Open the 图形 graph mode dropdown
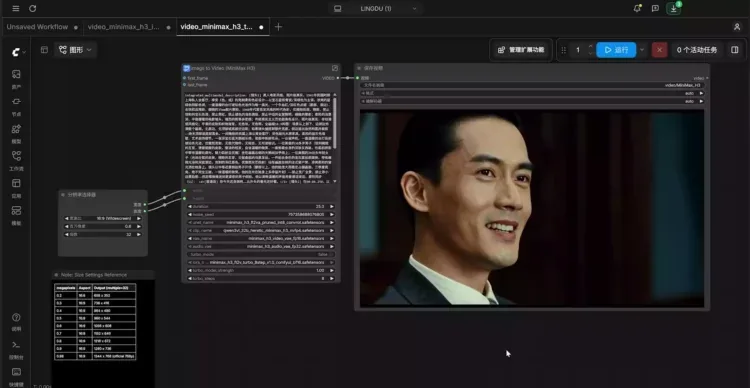The image size is (750, 388). pyautogui.click(x=76, y=50)
